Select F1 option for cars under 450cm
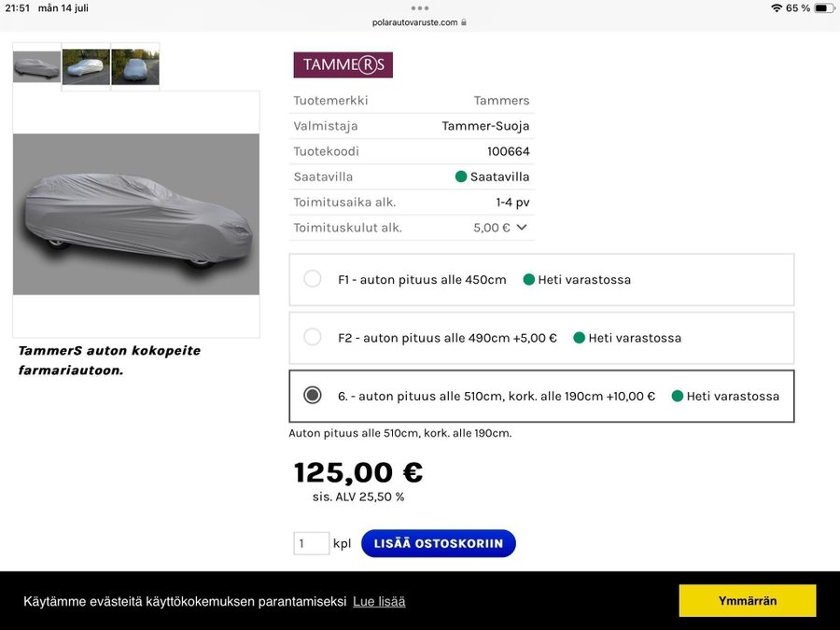This screenshot has height=630, width=840. coord(313,279)
